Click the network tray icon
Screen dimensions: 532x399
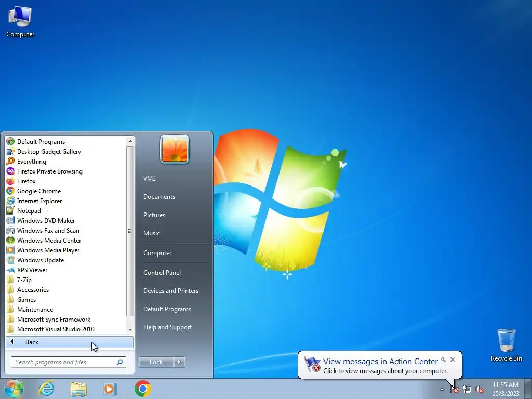pyautogui.click(x=467, y=390)
